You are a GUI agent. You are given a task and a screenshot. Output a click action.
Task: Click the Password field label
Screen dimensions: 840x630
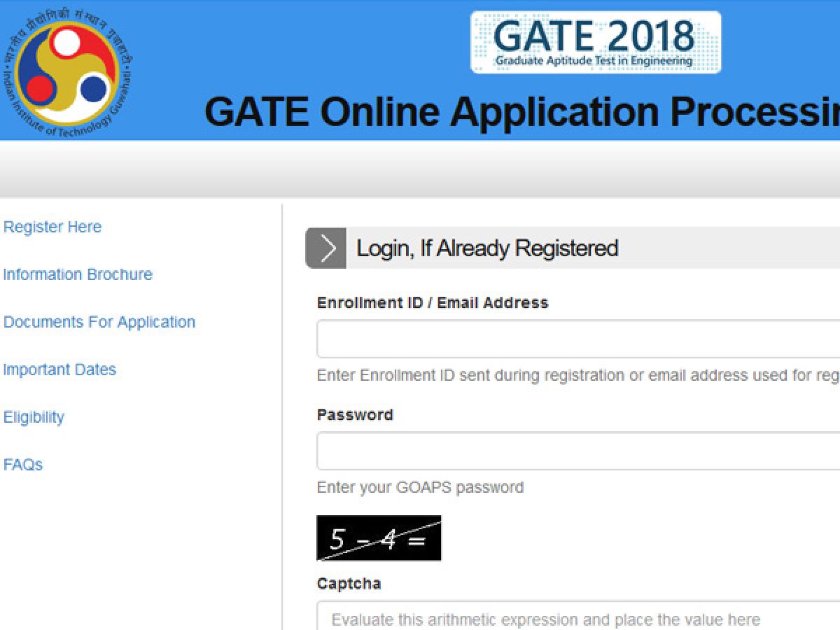356,414
